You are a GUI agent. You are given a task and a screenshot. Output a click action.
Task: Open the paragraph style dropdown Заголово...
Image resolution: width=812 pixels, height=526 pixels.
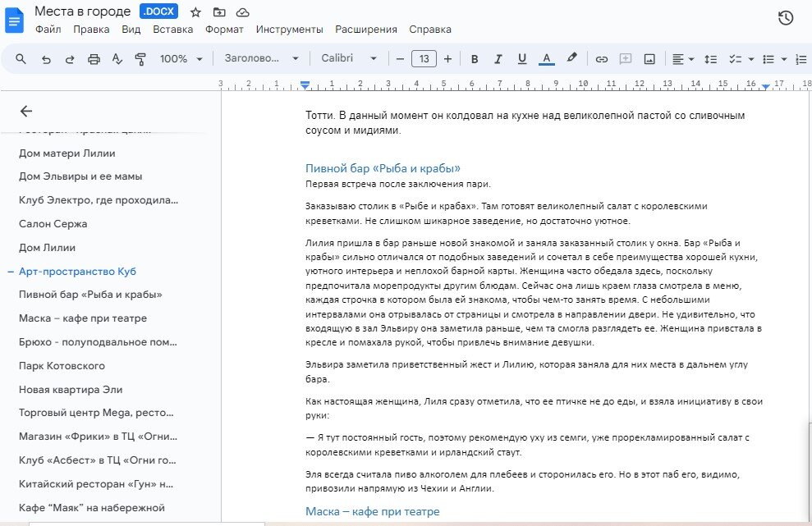(262, 58)
